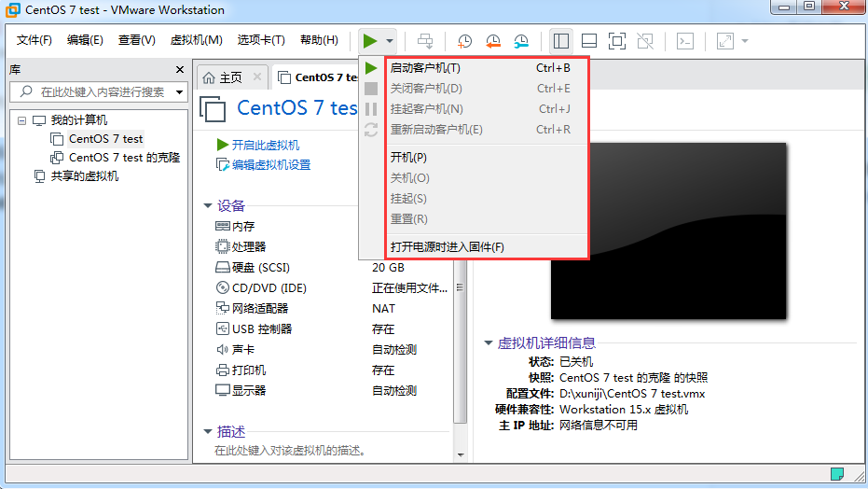Click config file path D:\xuniji\CentOS 7 test.vmx
This screenshot has width=868, height=489.
coord(632,394)
